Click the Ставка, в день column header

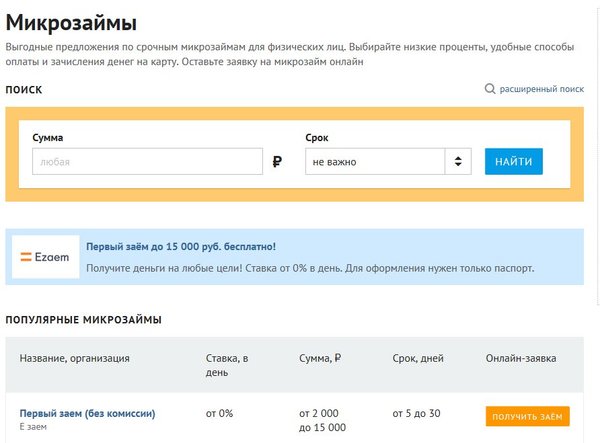(x=227, y=365)
